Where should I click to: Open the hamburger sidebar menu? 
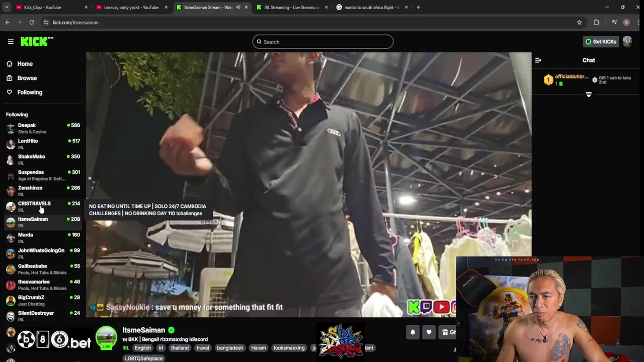(x=11, y=42)
